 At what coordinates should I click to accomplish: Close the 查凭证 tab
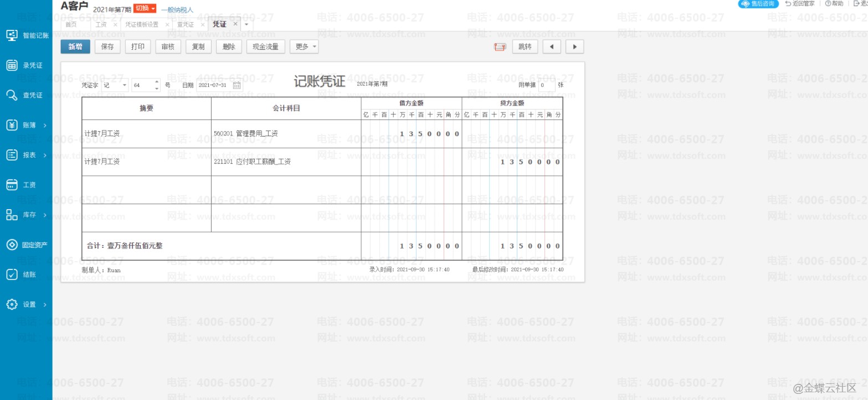coord(203,25)
